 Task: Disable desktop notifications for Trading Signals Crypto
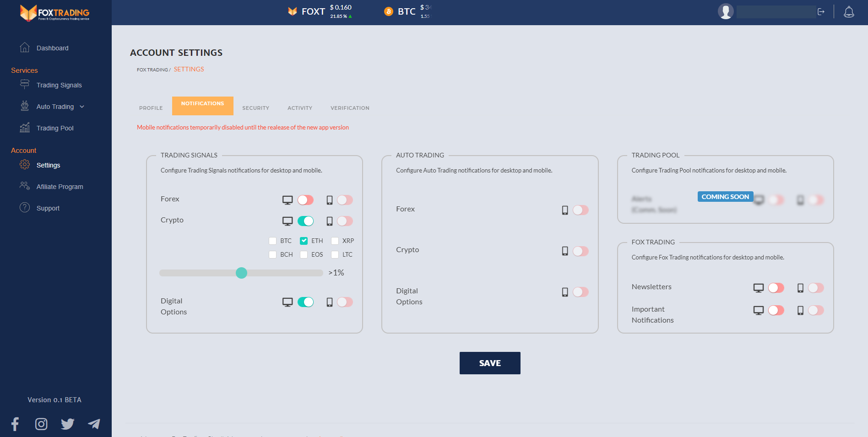[306, 221]
